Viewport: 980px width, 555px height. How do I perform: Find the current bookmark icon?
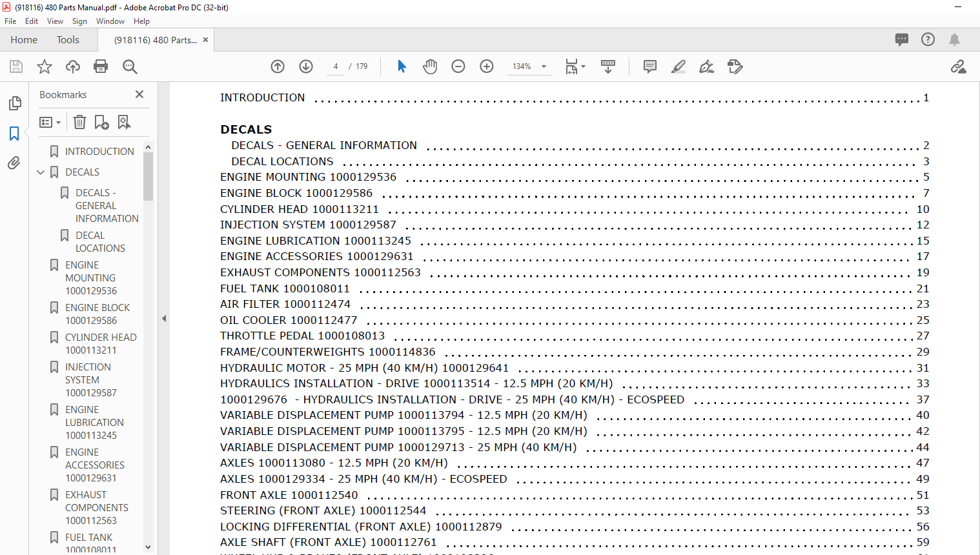[124, 122]
